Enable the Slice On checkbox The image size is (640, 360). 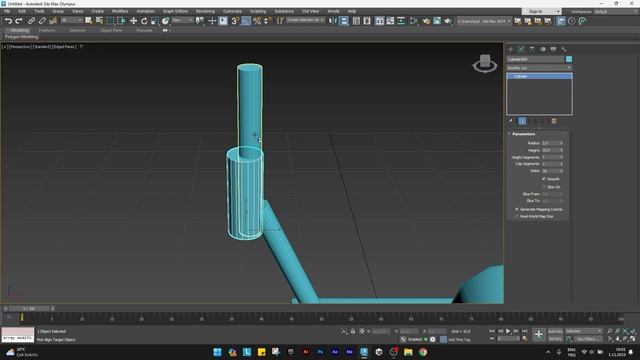point(544,187)
